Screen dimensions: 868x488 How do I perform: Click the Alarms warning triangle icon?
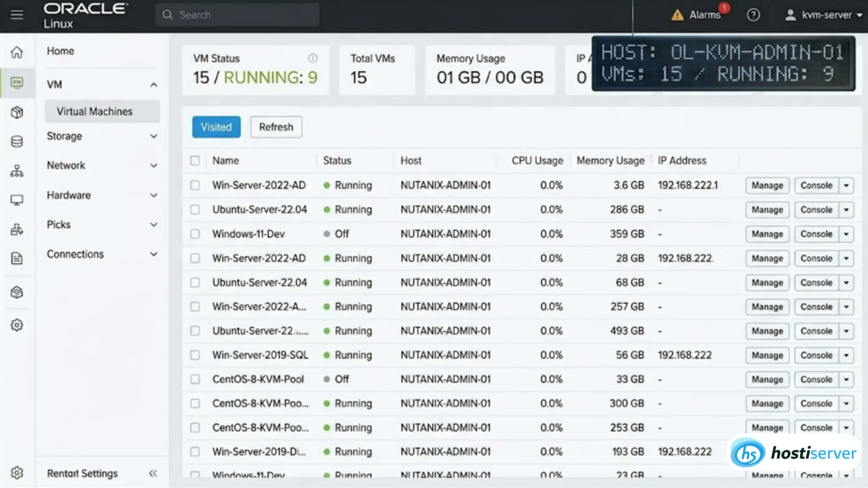pos(677,15)
